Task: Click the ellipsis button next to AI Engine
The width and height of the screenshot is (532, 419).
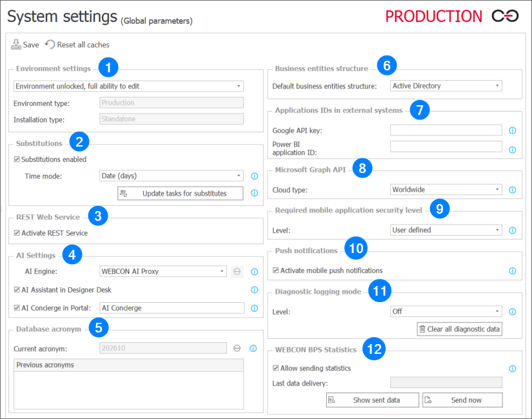Action: pos(237,272)
